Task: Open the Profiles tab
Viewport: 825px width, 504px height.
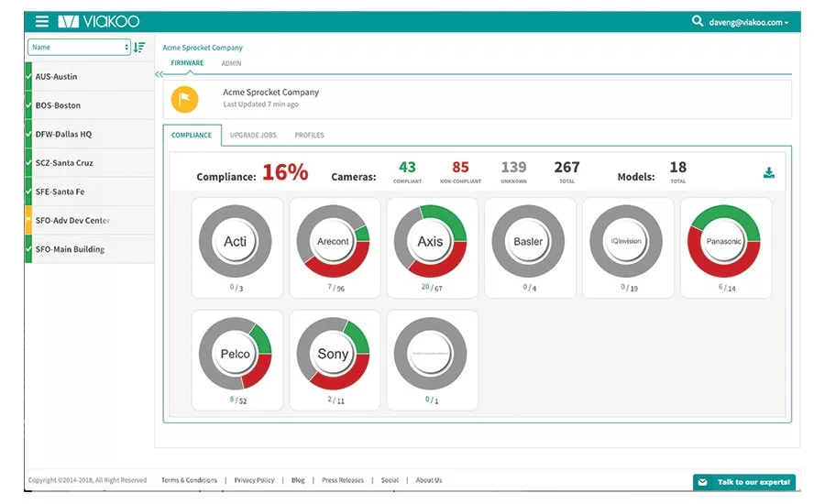Action: pyautogui.click(x=309, y=135)
